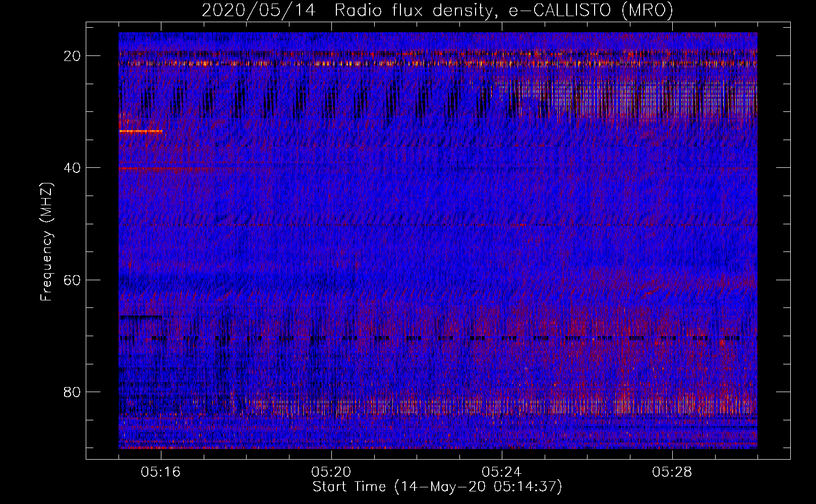Click the plot title "Radio flux density, e-CALLISTO (MRO)"
The width and height of the screenshot is (816, 504).
tap(503, 11)
